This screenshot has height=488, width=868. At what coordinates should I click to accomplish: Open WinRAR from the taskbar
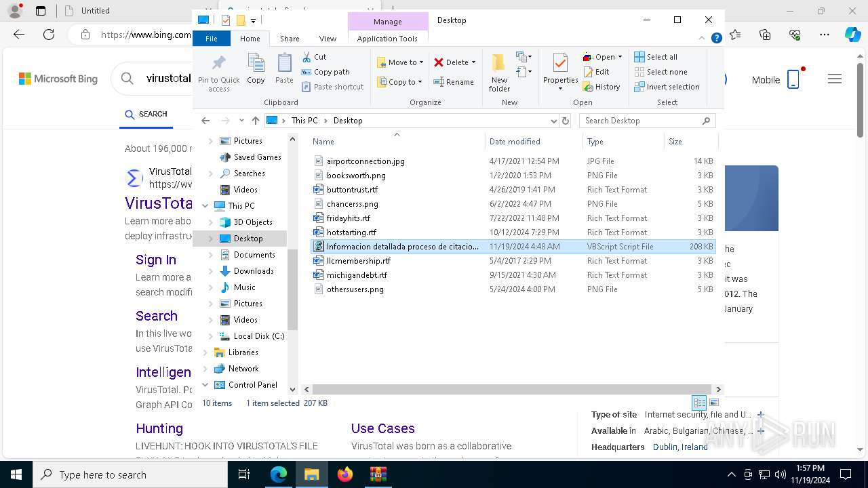tap(378, 474)
